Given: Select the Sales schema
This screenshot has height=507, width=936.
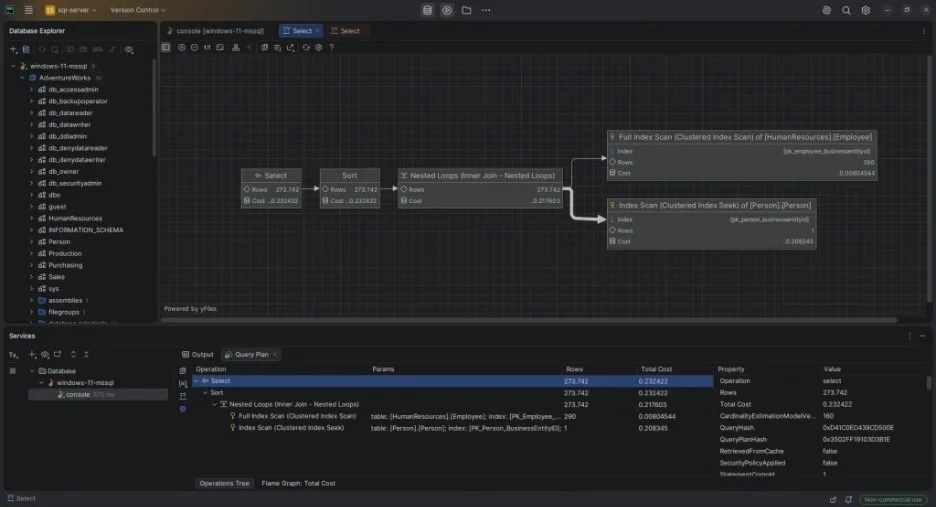Looking at the screenshot, I should (56, 276).
